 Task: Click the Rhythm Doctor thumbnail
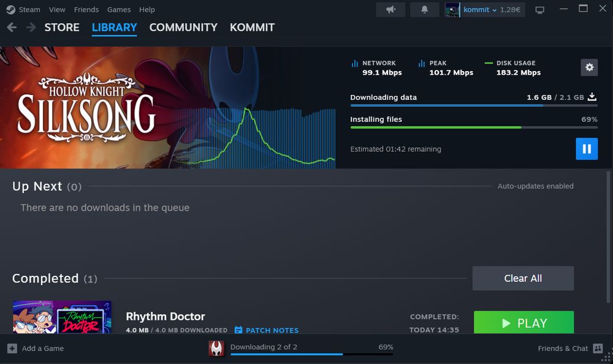(x=62, y=317)
